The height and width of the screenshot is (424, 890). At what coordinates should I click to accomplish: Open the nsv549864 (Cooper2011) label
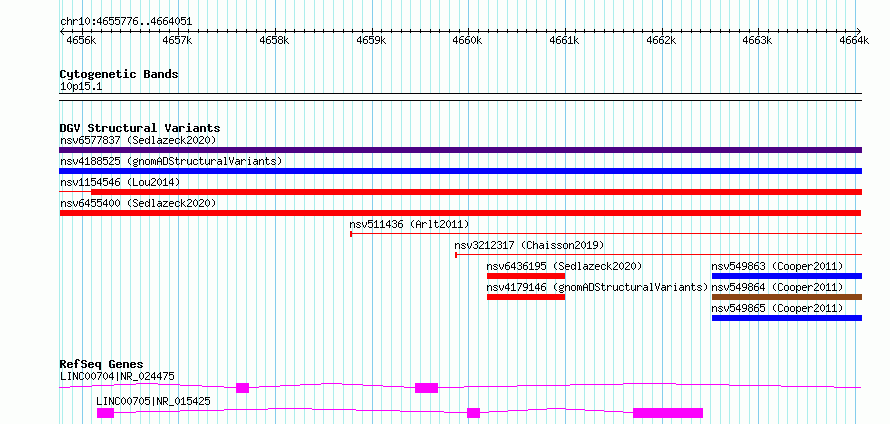(778, 287)
